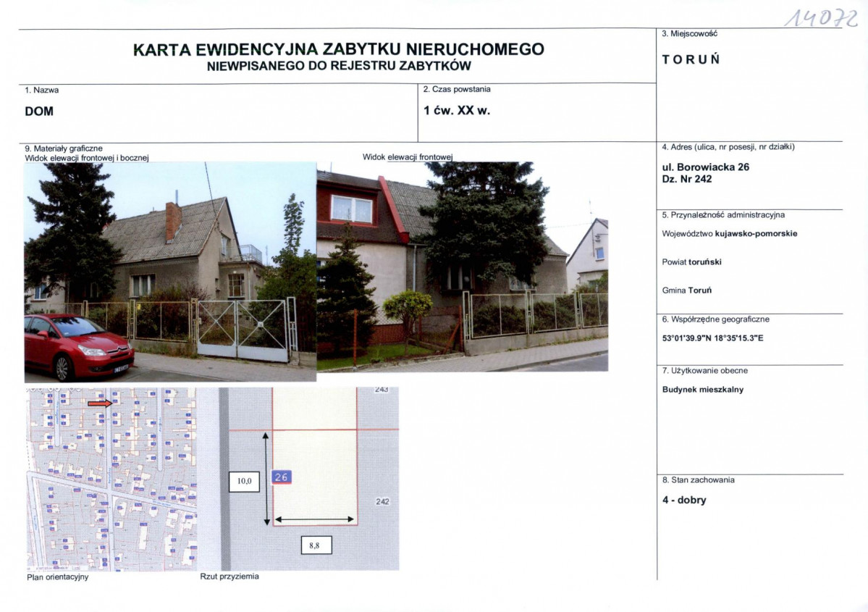868x612 pixels.
Task: Click the date value '1 ćw. XX w.'
Action: pyautogui.click(x=457, y=110)
